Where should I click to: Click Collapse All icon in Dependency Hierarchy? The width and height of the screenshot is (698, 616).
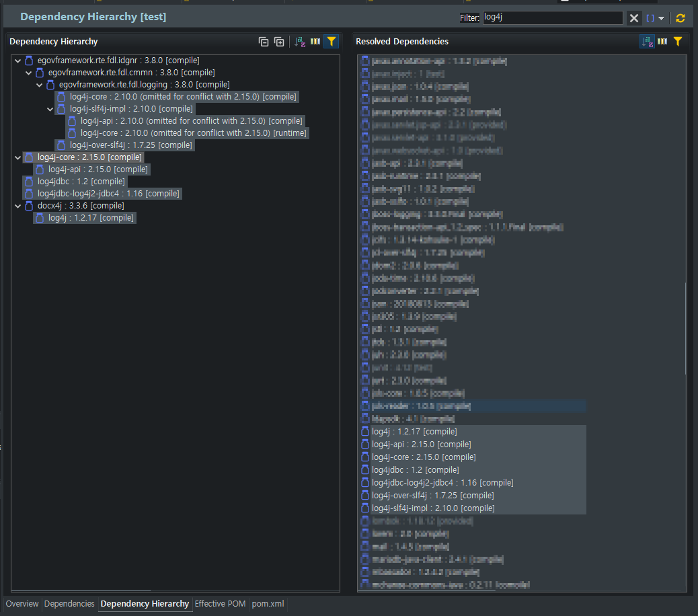point(264,42)
